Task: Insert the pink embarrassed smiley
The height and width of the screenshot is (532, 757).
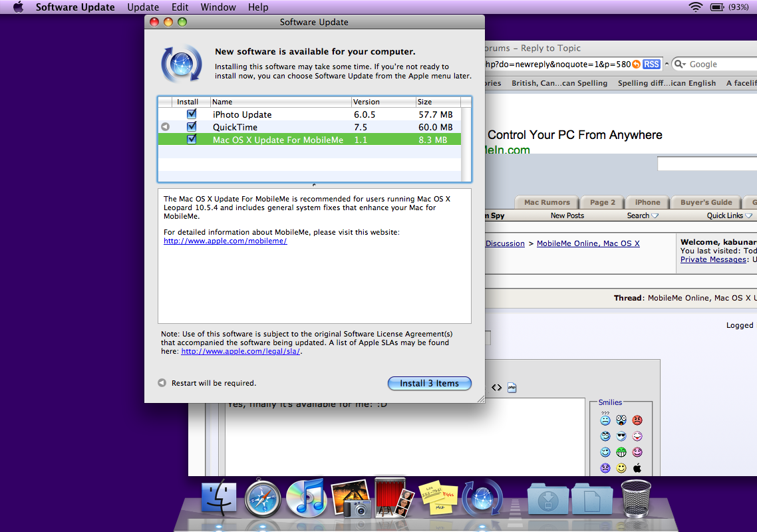Action: point(637,452)
